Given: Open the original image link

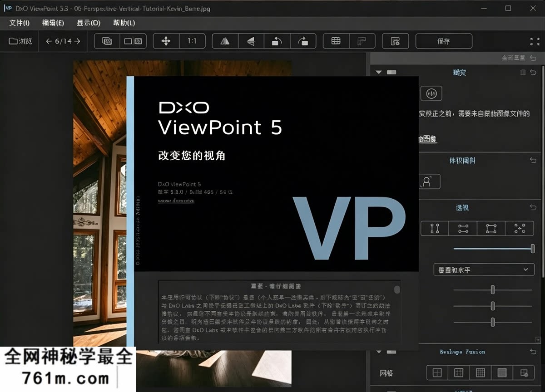Looking at the screenshot, I should [x=427, y=139].
